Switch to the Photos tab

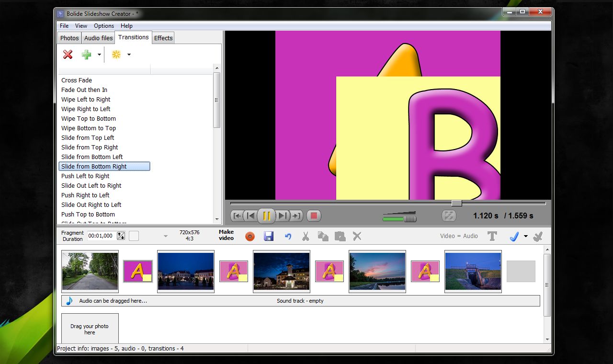(x=69, y=38)
